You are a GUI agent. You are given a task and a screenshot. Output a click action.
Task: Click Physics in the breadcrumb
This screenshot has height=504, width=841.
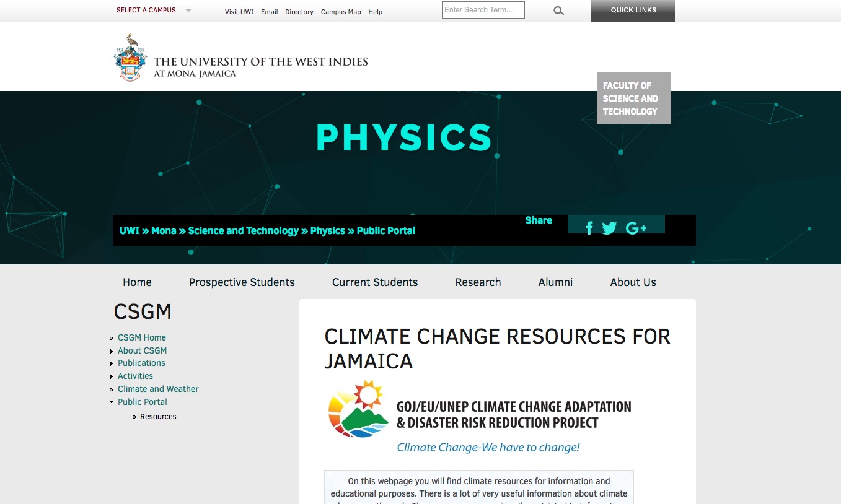point(328,230)
